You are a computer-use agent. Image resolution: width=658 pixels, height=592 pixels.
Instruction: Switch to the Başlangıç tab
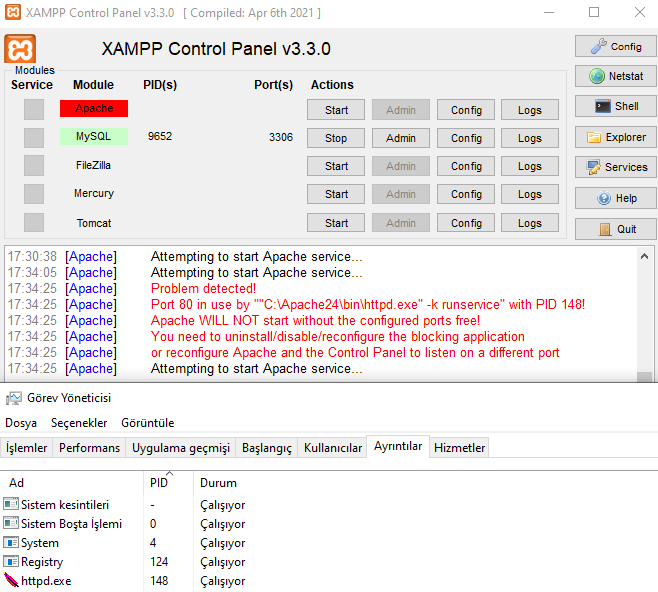coord(267,448)
